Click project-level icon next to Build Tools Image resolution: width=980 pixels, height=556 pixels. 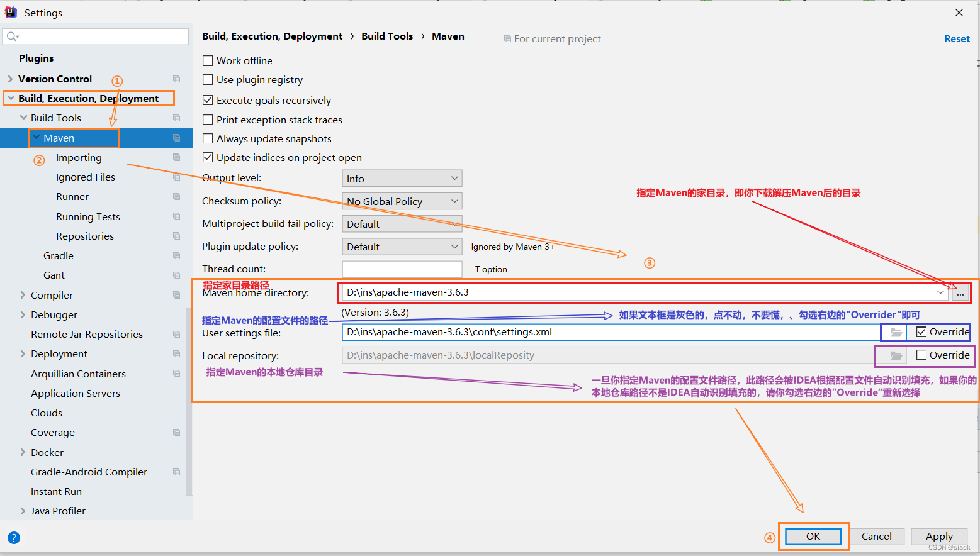coord(176,118)
